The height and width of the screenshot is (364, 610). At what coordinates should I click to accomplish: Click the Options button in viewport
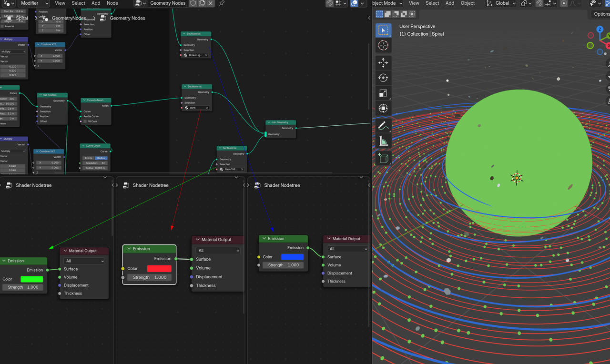pos(601,14)
